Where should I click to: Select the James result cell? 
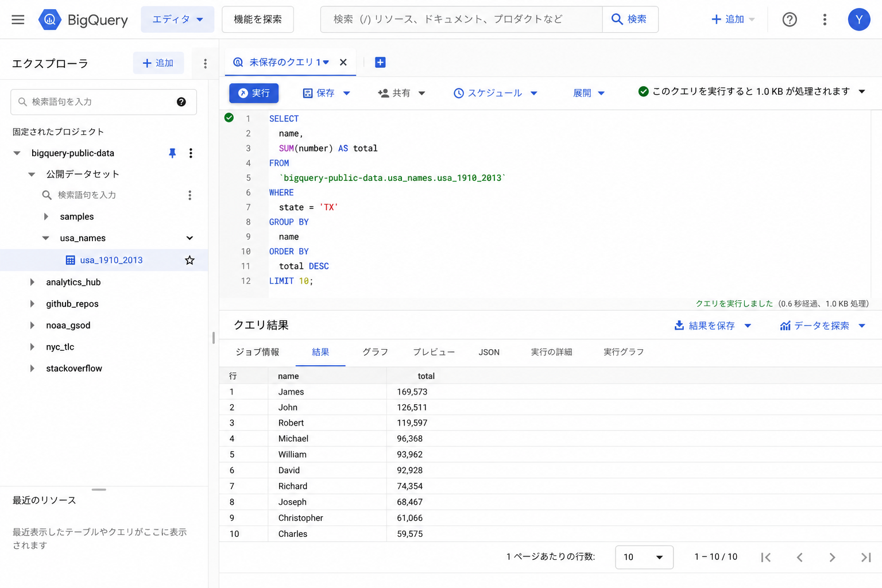tap(291, 392)
